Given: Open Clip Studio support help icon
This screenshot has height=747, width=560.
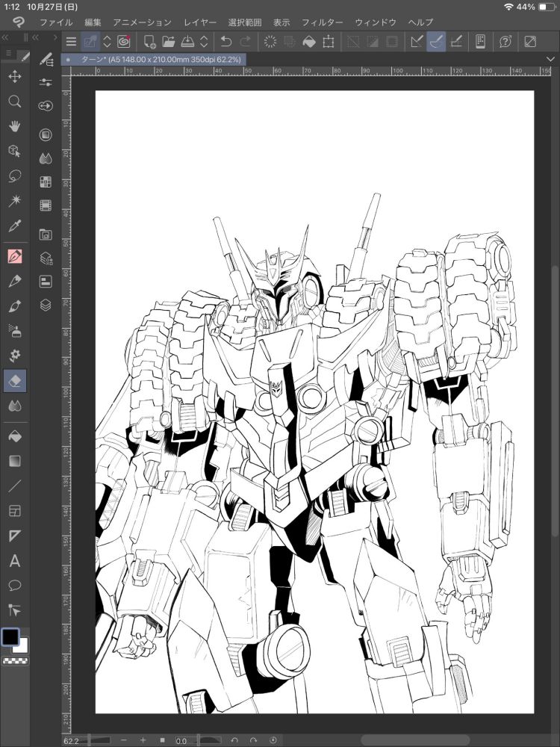Looking at the screenshot, I should pyautogui.click(x=505, y=41).
